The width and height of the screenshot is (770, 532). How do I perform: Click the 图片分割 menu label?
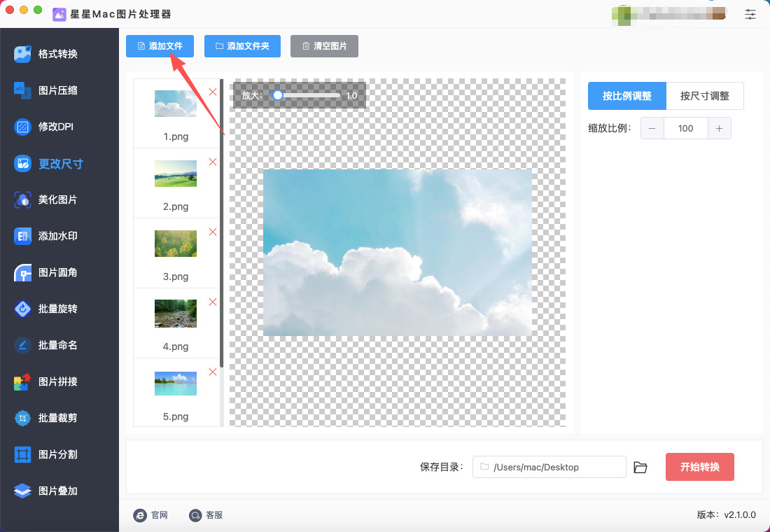click(x=58, y=454)
